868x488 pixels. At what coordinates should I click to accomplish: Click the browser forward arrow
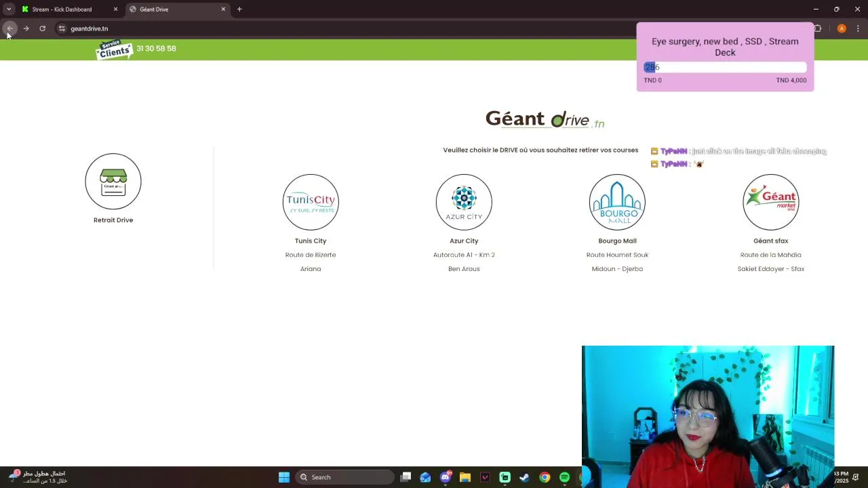coord(26,28)
